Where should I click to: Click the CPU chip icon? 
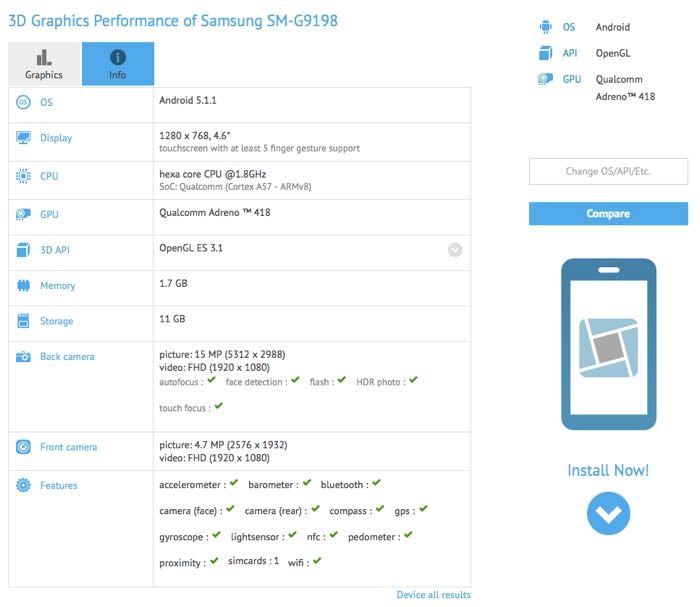(23, 176)
